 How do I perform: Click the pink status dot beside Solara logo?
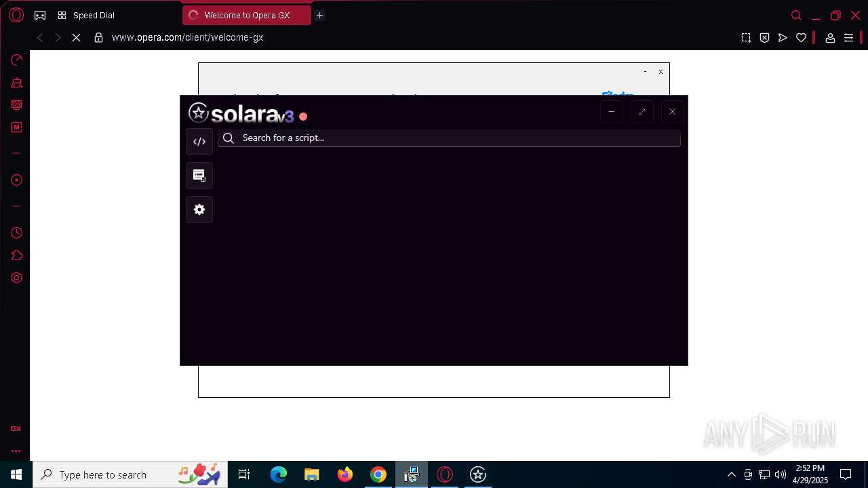click(x=303, y=117)
